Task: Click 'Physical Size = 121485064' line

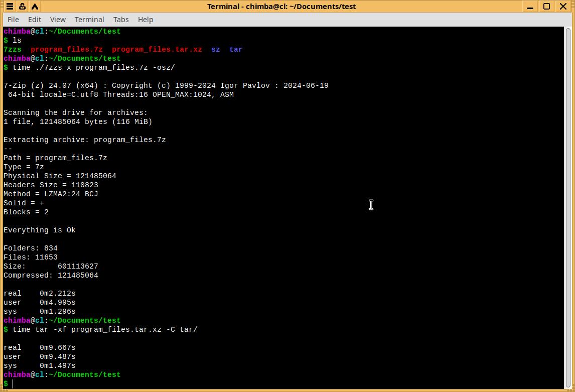Action: click(x=60, y=176)
